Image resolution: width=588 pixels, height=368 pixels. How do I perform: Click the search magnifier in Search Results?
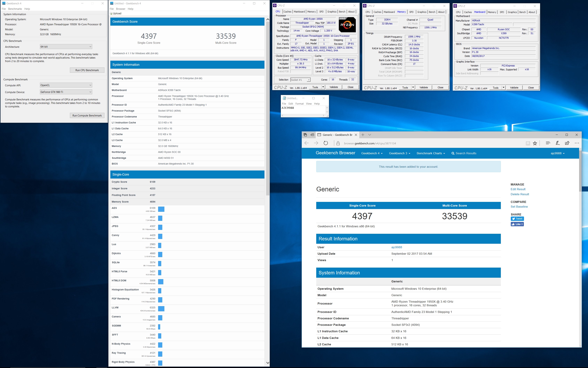coord(453,153)
